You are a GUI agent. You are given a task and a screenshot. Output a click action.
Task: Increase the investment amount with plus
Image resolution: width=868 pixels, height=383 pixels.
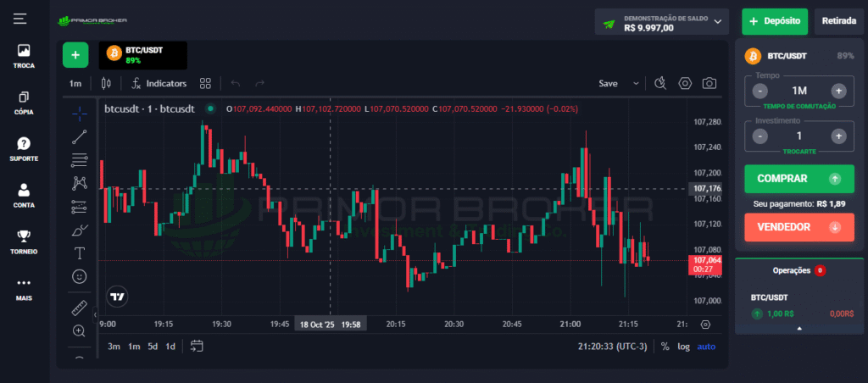[838, 136]
